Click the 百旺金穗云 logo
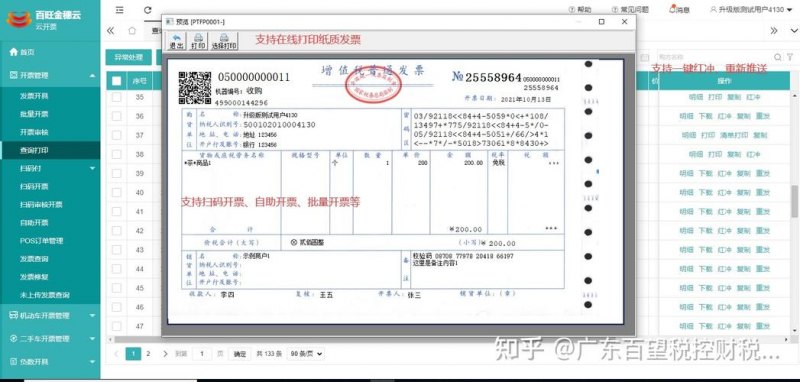Screen dimensions: 800x382 pos(44,19)
